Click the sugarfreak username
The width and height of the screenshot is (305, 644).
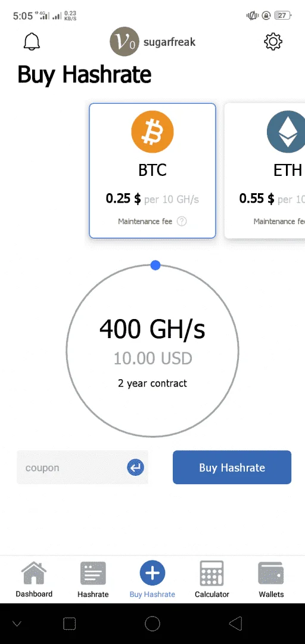click(x=170, y=42)
